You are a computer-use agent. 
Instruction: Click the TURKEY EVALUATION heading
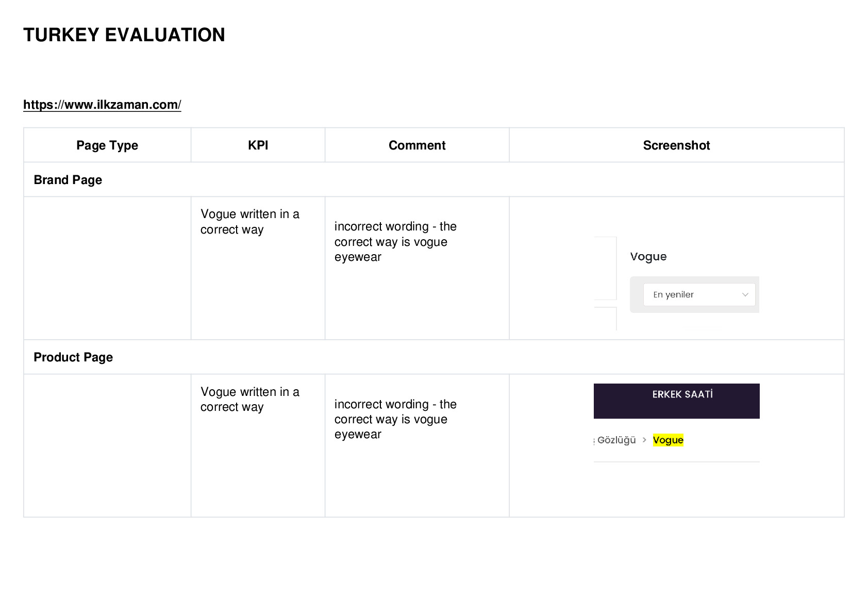(124, 35)
